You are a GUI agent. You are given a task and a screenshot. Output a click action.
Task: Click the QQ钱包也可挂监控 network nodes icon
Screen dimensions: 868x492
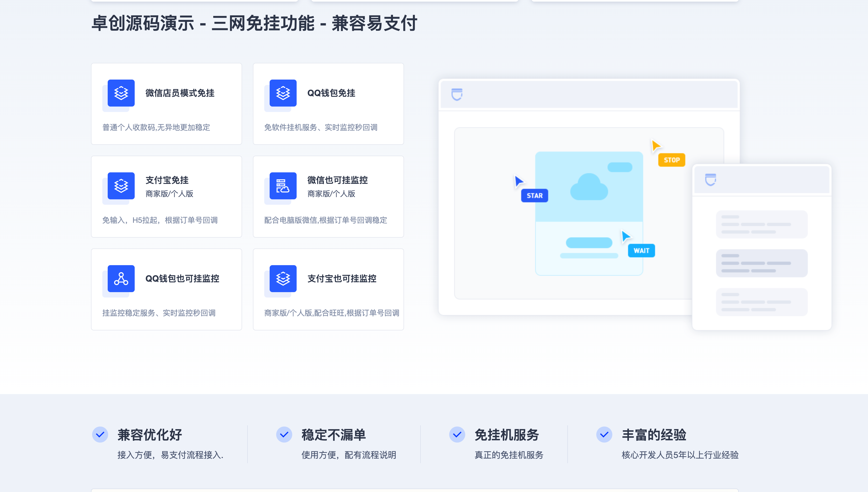point(121,279)
